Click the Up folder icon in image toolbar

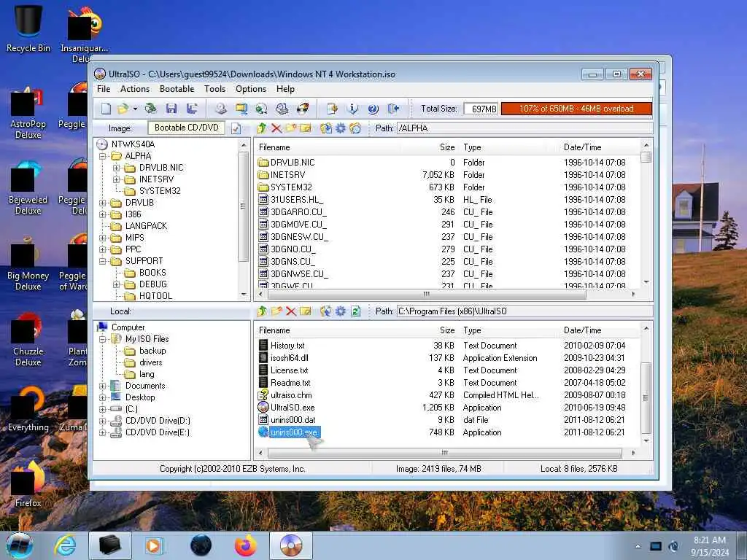(261, 128)
